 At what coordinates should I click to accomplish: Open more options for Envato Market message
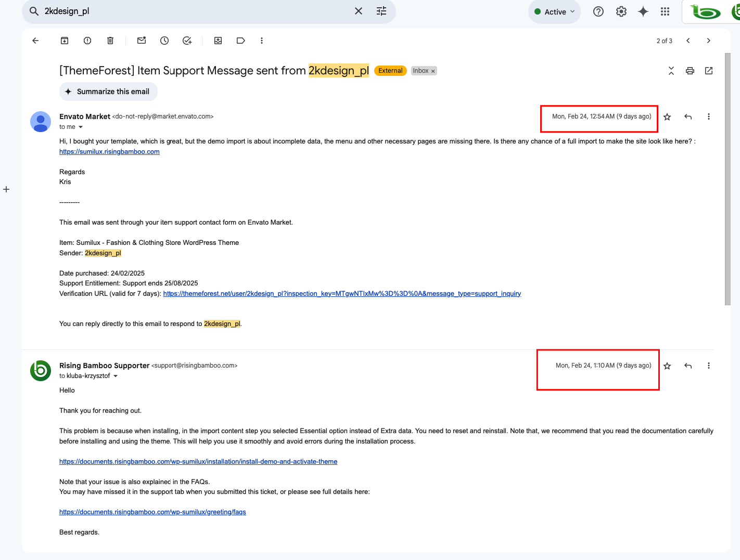tap(708, 117)
